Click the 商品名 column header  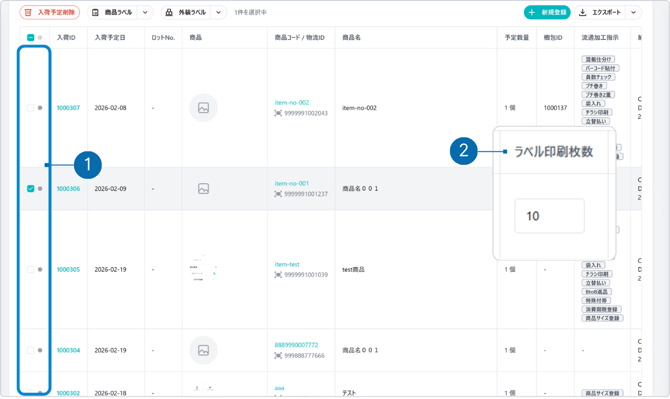click(351, 38)
